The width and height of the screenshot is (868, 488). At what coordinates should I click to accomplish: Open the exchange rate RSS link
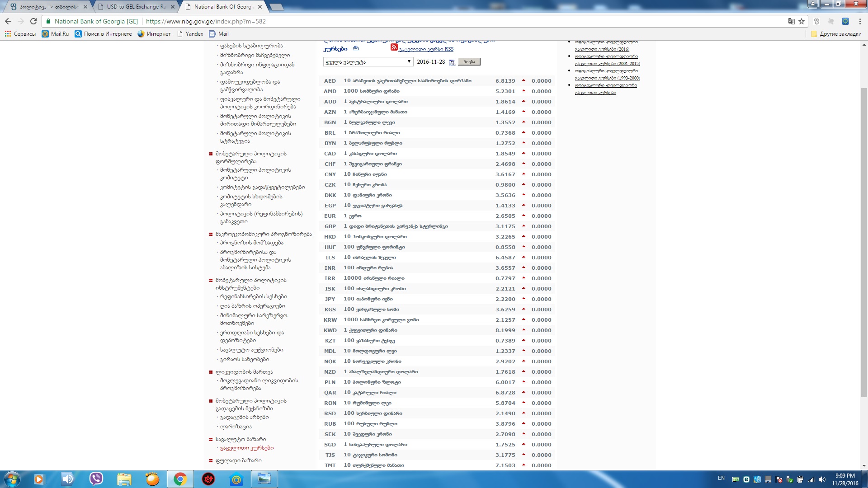tap(426, 49)
